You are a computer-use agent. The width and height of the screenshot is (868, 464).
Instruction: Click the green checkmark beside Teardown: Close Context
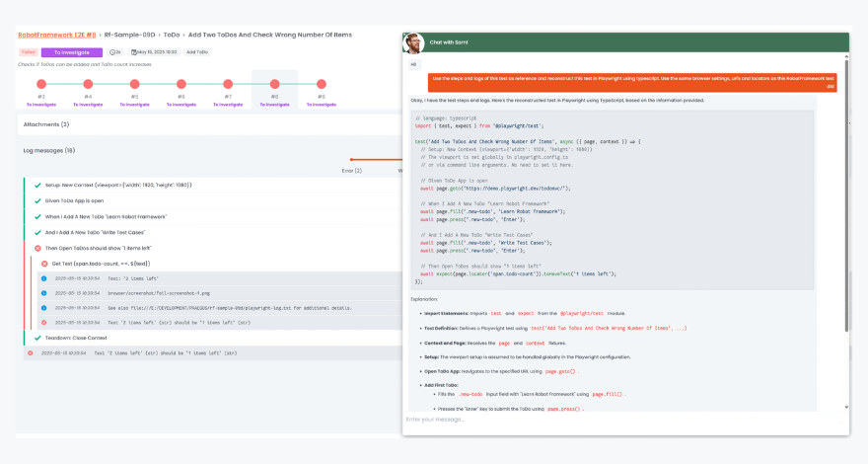pyautogui.click(x=37, y=338)
